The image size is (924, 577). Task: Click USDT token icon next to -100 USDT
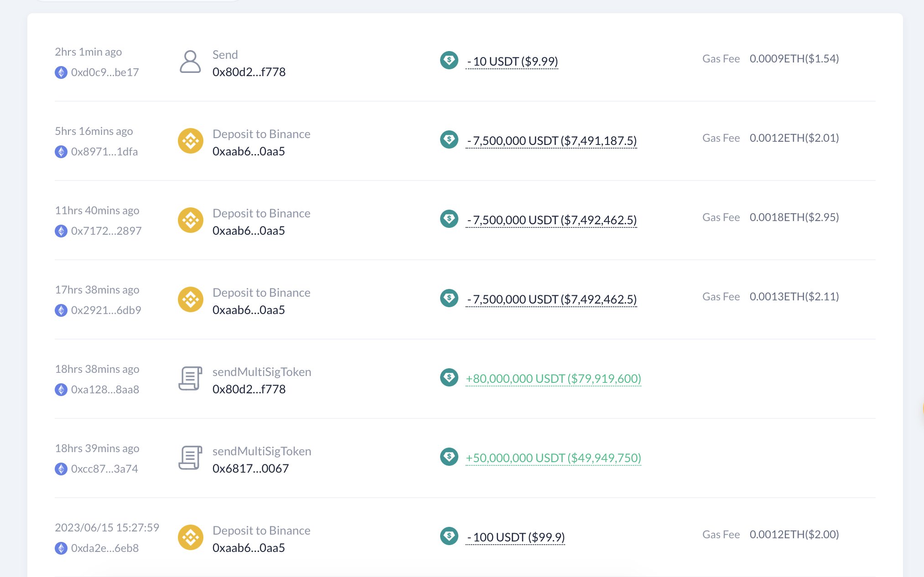point(449,536)
